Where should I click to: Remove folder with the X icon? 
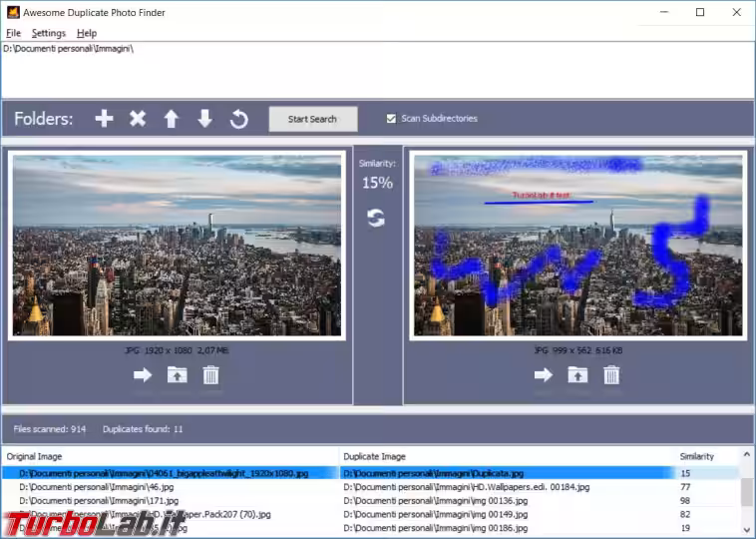pyautogui.click(x=138, y=119)
